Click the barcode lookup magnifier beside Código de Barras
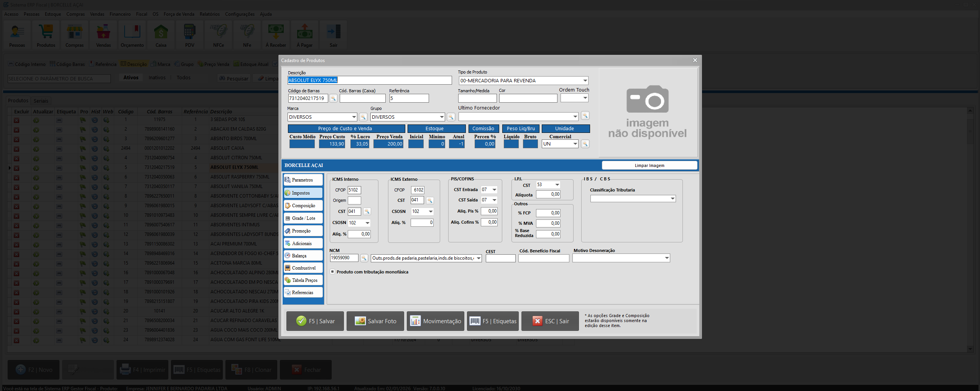 pos(333,98)
